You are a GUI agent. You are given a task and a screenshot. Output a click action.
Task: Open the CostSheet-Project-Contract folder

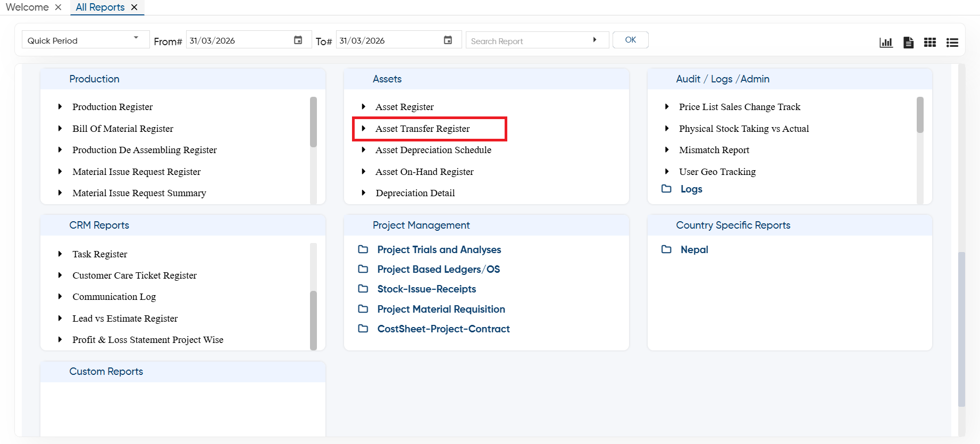pos(443,329)
